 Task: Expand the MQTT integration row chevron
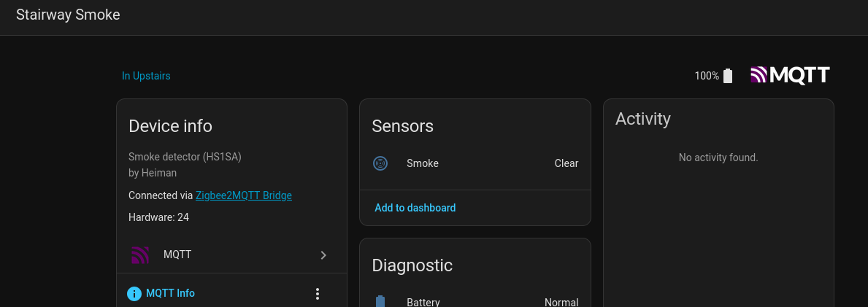point(323,255)
